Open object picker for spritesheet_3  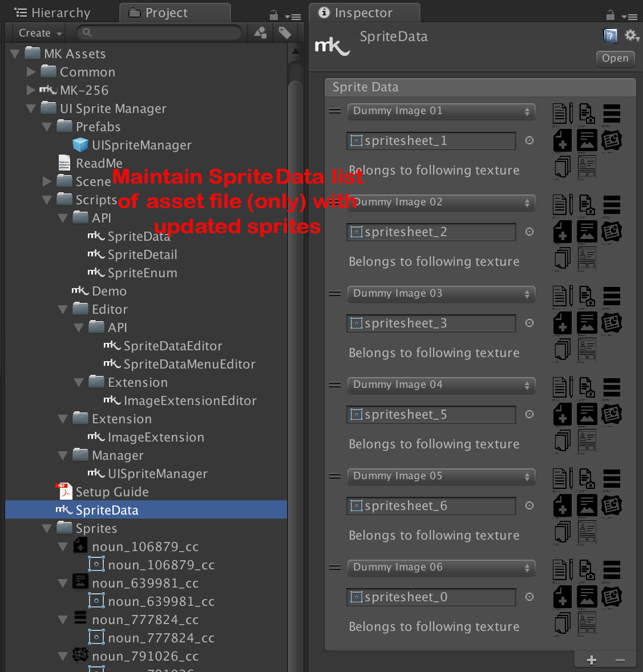click(x=529, y=323)
